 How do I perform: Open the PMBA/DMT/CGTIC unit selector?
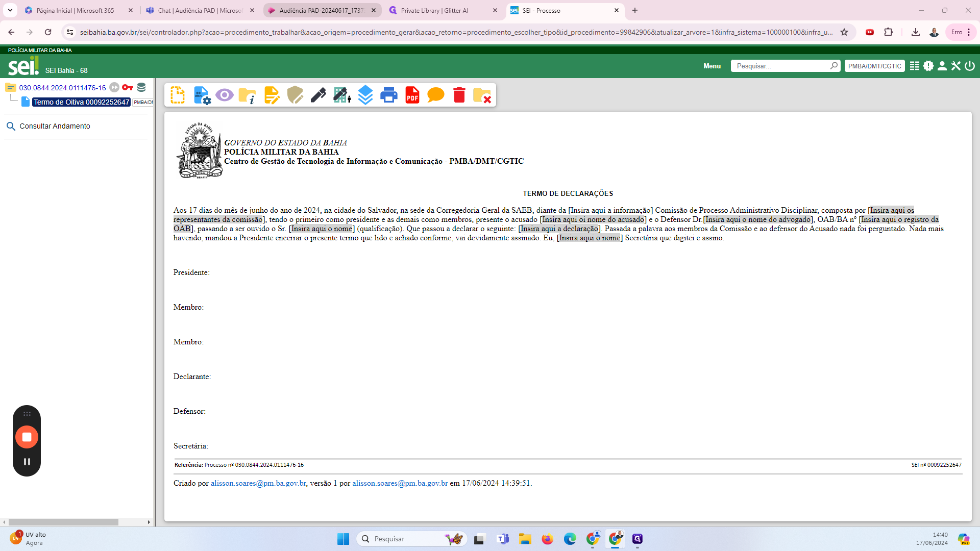pyautogui.click(x=874, y=66)
